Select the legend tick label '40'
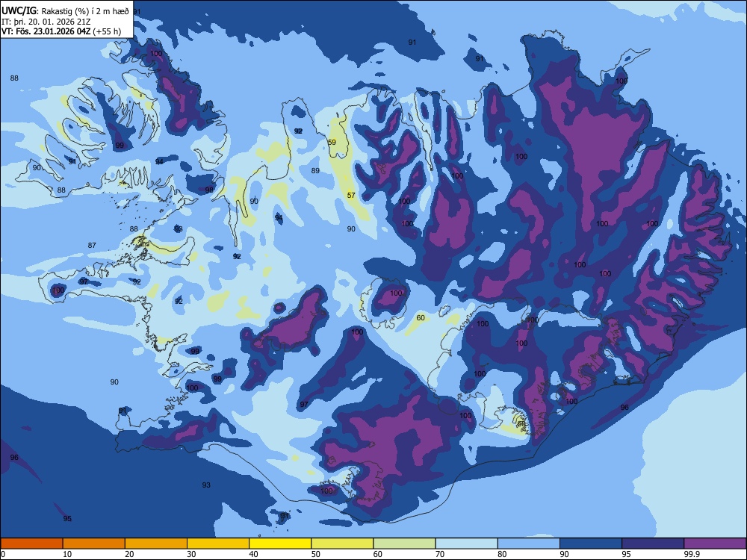Viewport: 747px width, 560px height. click(254, 554)
